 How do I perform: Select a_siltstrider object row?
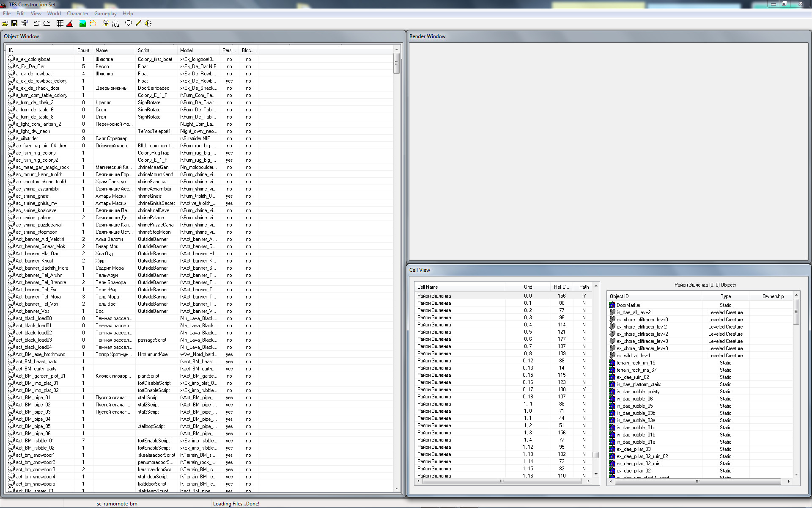tap(133, 138)
